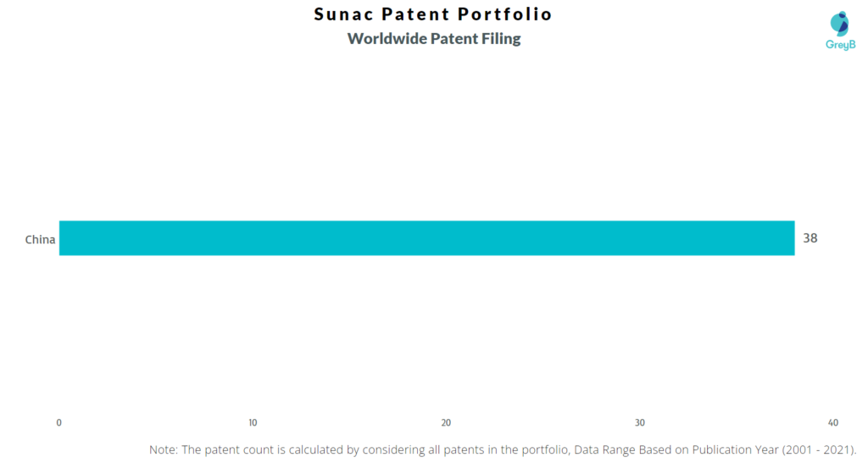Click the 0 tick on x-axis
Image resolution: width=868 pixels, height=463 pixels.
[59, 422]
